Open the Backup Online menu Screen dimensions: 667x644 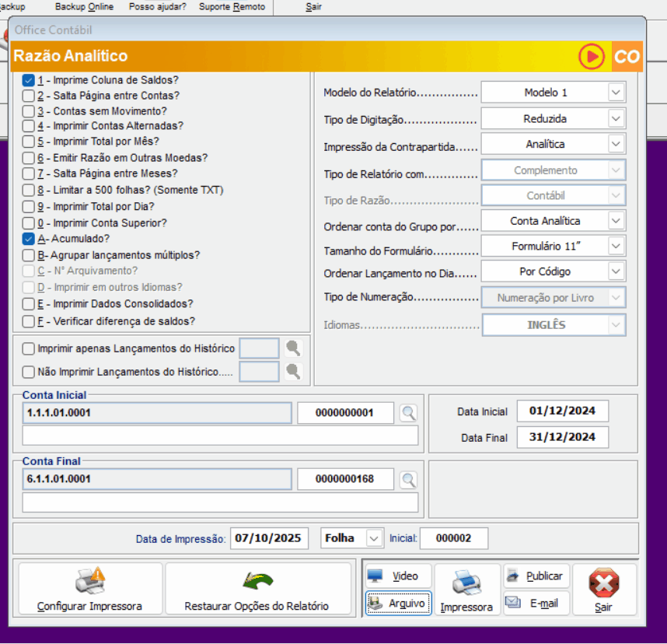84,7
